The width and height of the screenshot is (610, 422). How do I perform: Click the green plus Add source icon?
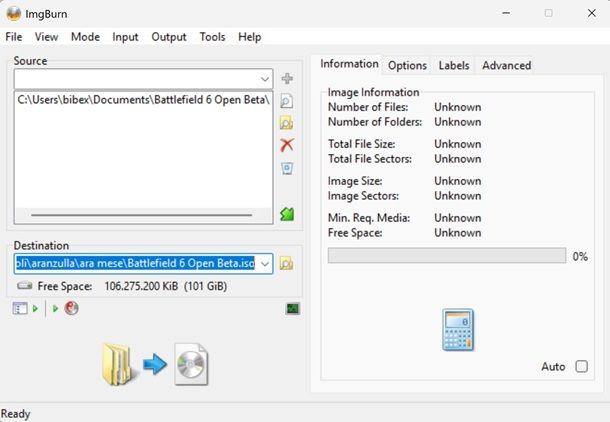click(x=287, y=79)
